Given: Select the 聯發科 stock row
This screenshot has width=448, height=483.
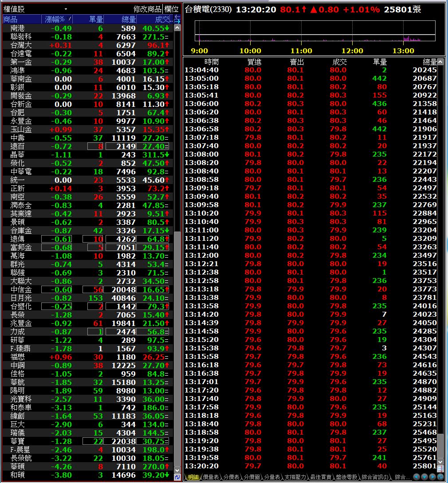Looking at the screenshot, I should click(88, 37).
